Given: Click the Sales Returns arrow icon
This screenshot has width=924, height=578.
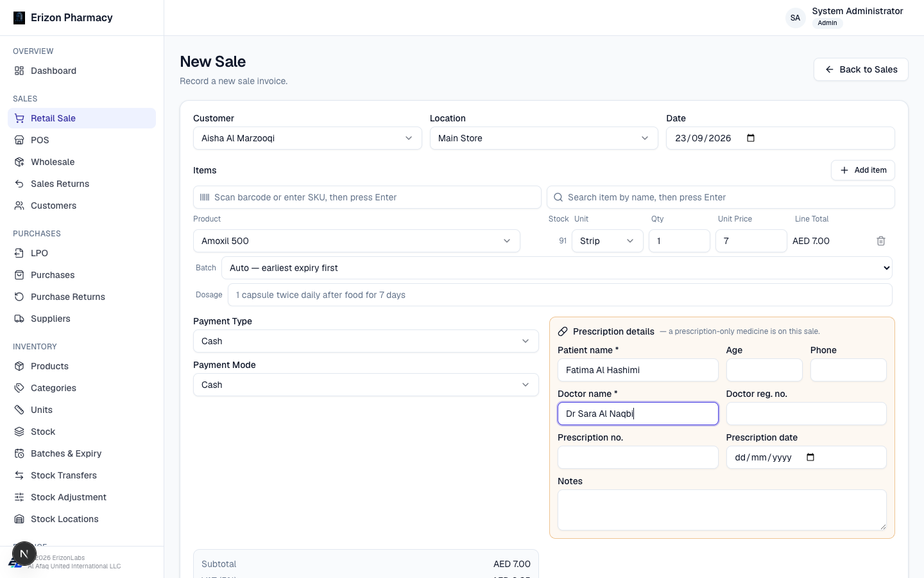Looking at the screenshot, I should (x=19, y=184).
